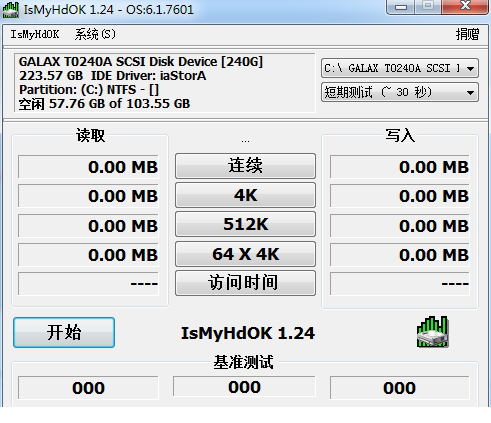
Task: Click the 读取 group heading
Action: tap(90, 135)
